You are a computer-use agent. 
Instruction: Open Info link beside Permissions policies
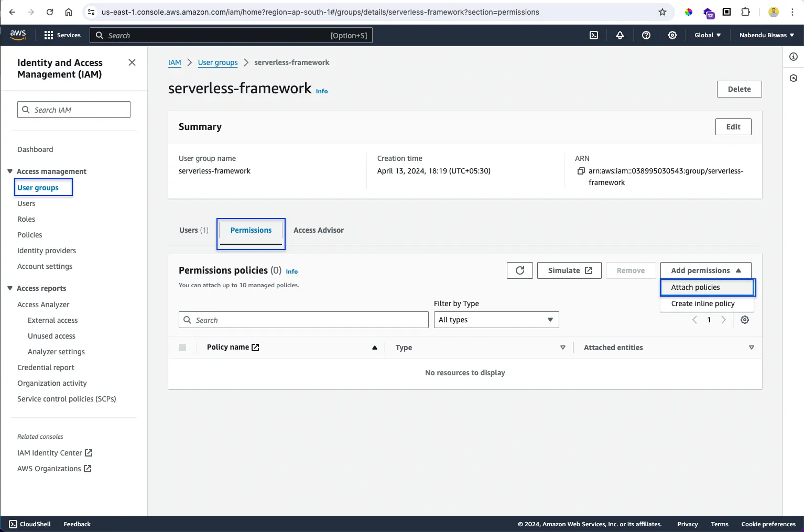(292, 272)
